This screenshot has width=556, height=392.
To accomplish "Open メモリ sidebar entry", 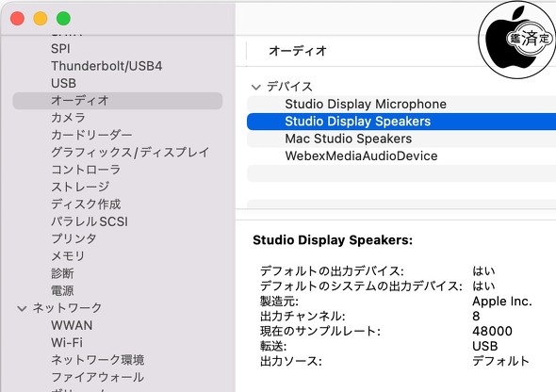I will (68, 256).
